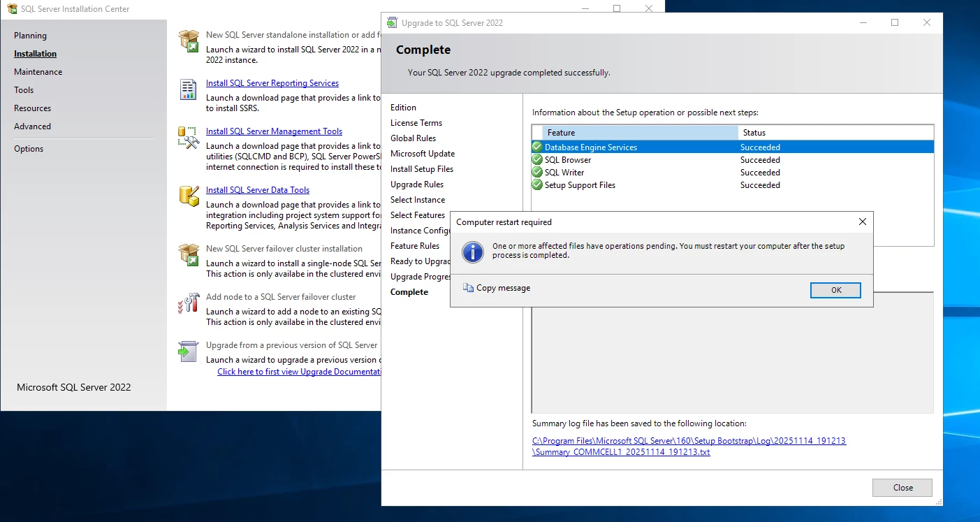This screenshot has width=980, height=522.
Task: Open Install SQL Server Data Tools link
Action: click(x=257, y=190)
